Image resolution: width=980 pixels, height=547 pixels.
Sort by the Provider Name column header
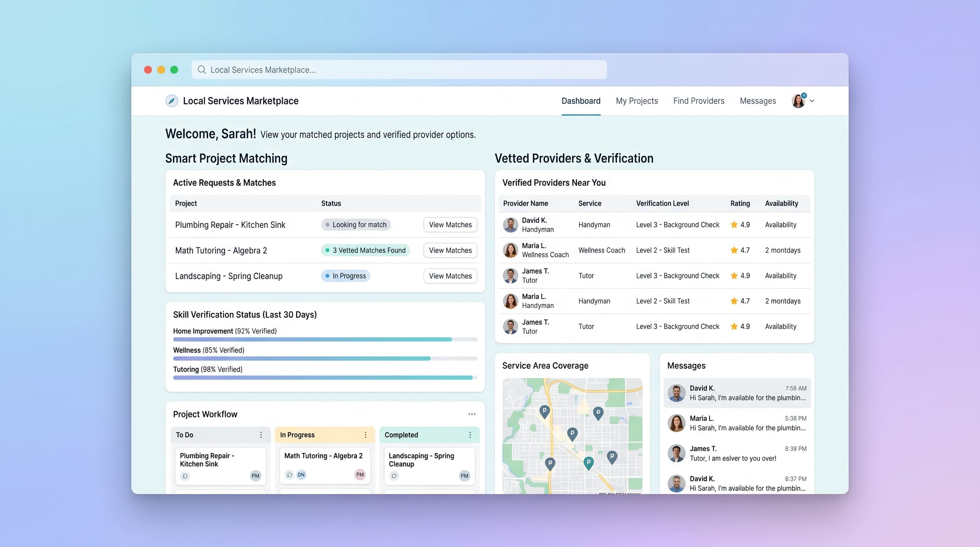tap(525, 203)
